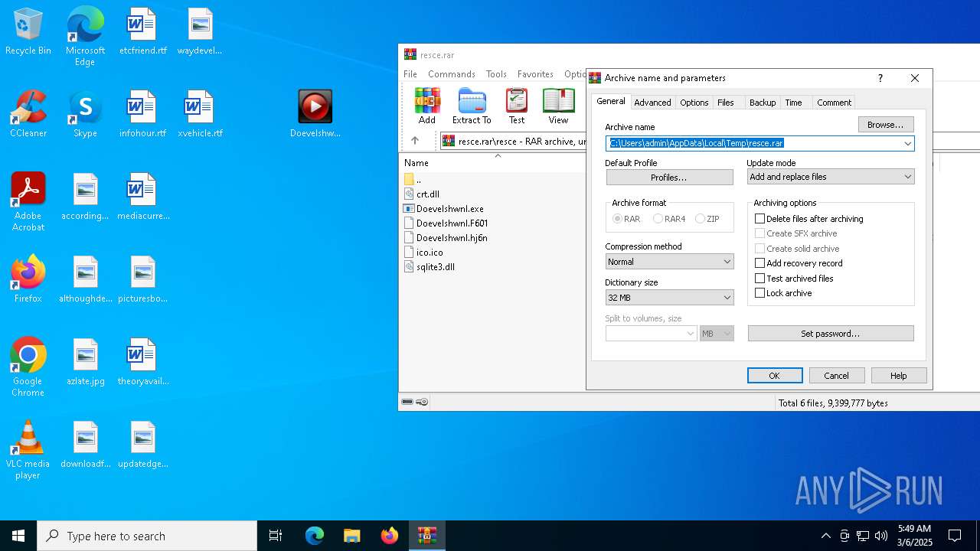Check Create solid archive option

coord(797,249)
